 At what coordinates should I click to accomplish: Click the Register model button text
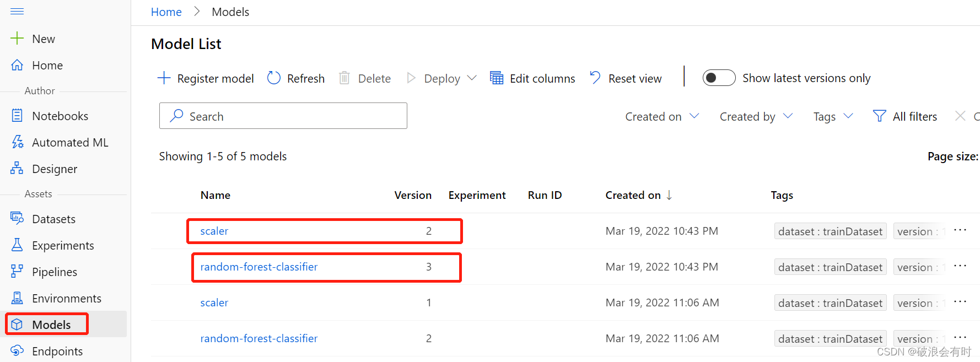[x=216, y=79]
